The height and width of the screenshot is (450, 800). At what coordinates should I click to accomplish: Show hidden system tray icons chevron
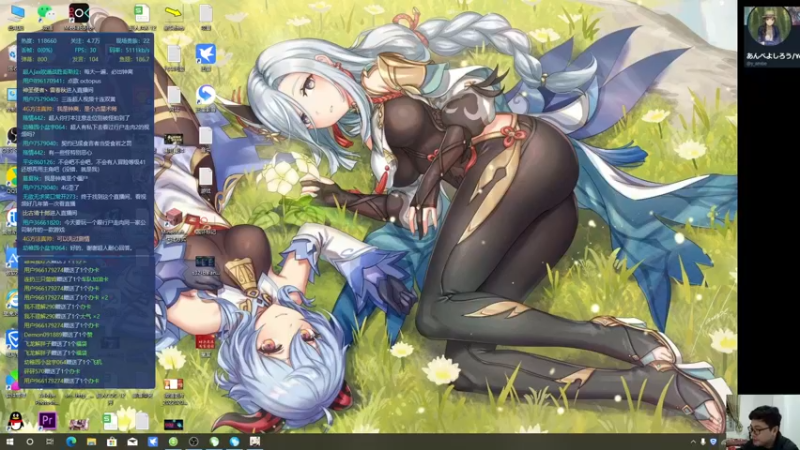coord(693,442)
